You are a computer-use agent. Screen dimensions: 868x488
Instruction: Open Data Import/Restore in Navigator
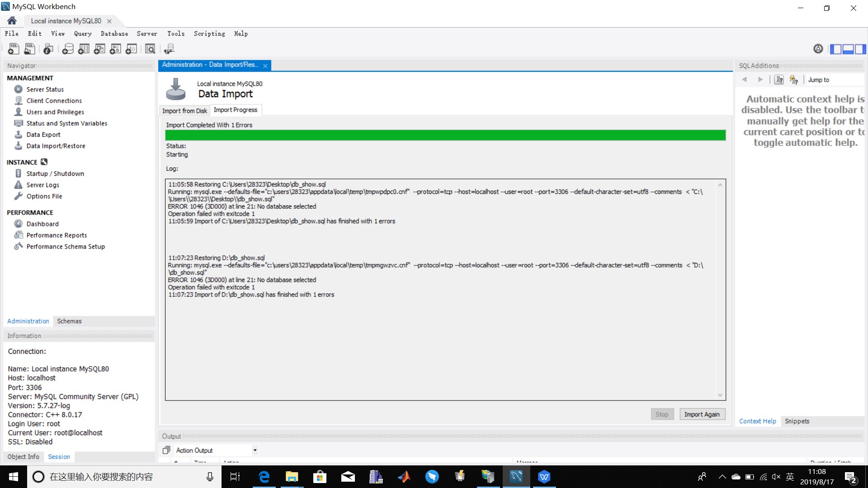click(56, 146)
